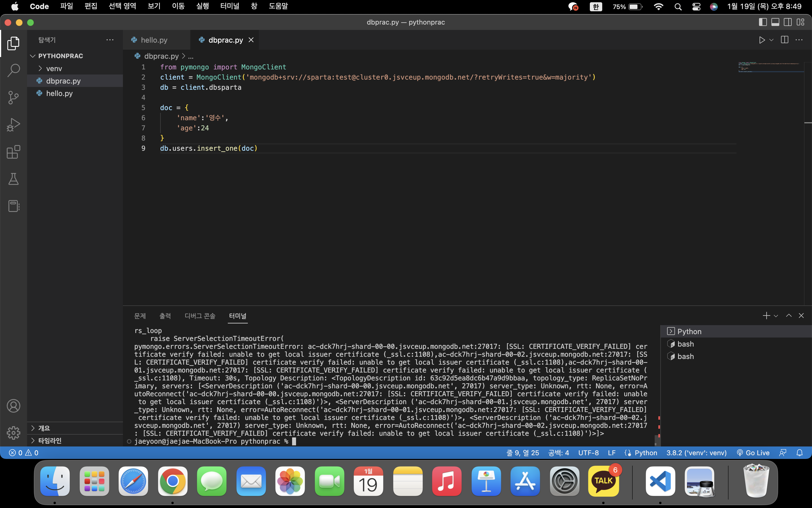Select Python interpreter 3.8.2 venv
The width and height of the screenshot is (812, 508).
pos(697,453)
